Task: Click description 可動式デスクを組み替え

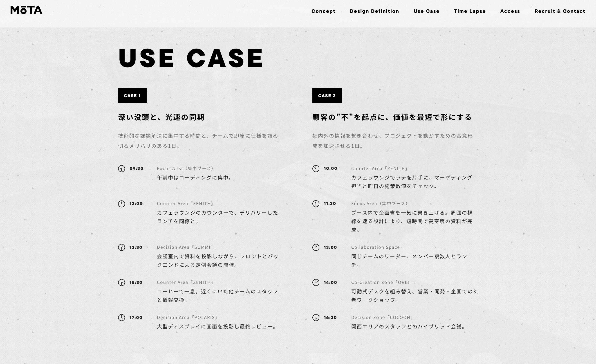Action: click(x=414, y=296)
